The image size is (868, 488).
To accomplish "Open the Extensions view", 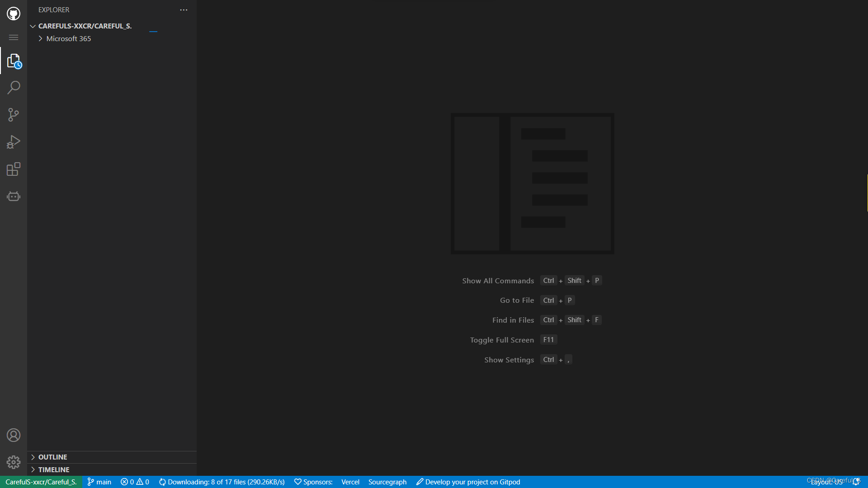I will (x=14, y=169).
